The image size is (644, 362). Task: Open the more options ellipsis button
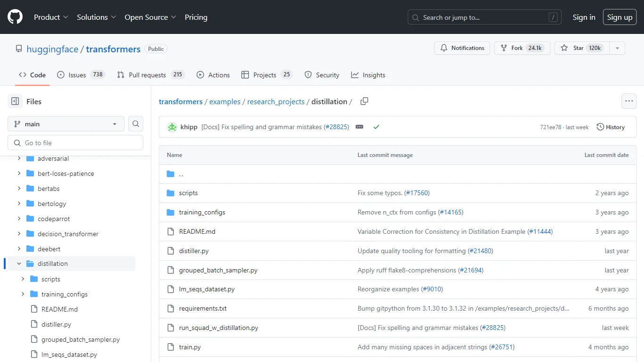tap(629, 101)
